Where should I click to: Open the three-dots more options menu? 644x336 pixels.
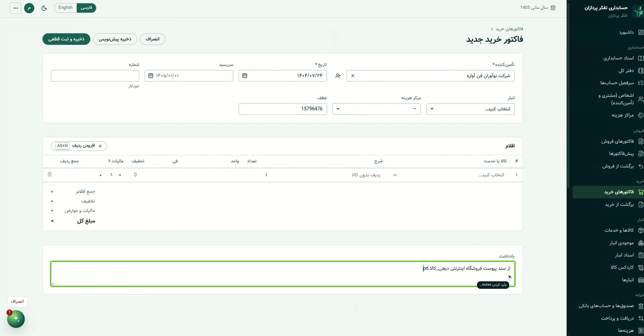[x=15, y=8]
